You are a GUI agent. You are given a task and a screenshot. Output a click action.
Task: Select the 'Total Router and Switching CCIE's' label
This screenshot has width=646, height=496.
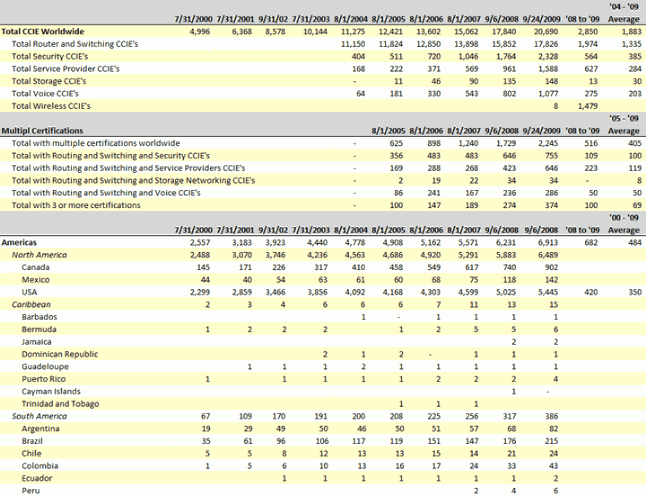coord(75,44)
